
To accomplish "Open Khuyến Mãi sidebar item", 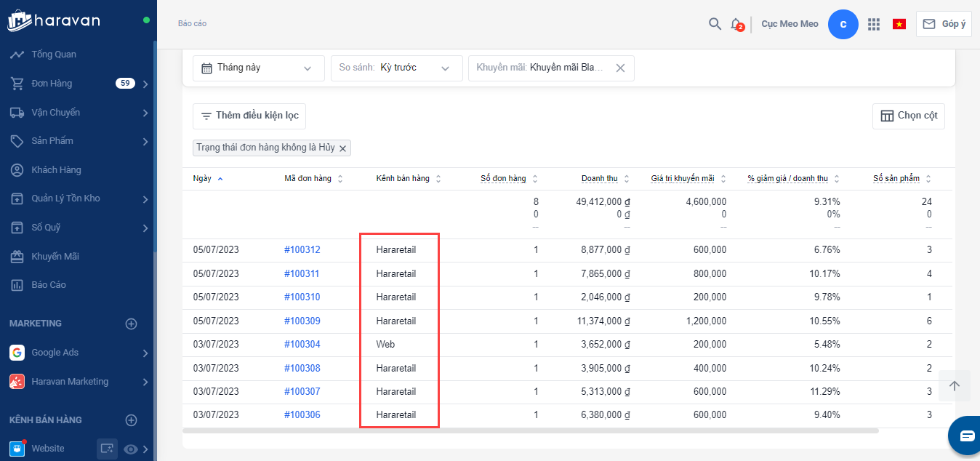I will (55, 257).
